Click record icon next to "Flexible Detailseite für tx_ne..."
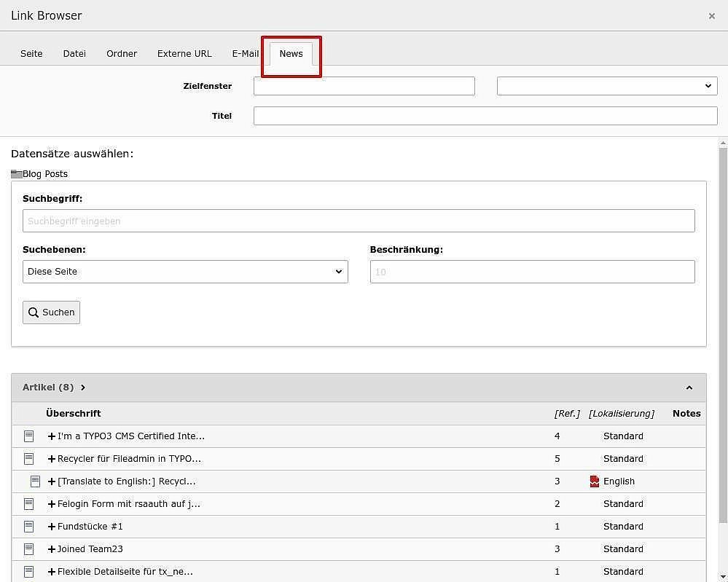The image size is (728, 582). [x=28, y=571]
